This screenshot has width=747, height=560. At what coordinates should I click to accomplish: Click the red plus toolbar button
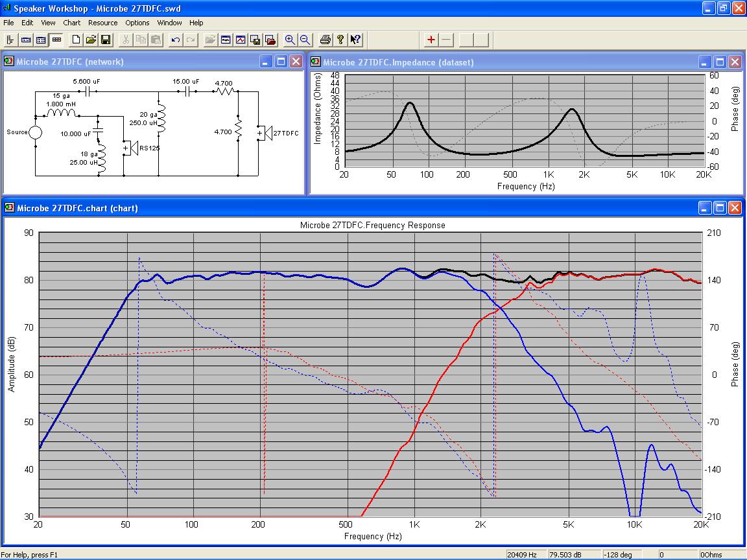[431, 40]
